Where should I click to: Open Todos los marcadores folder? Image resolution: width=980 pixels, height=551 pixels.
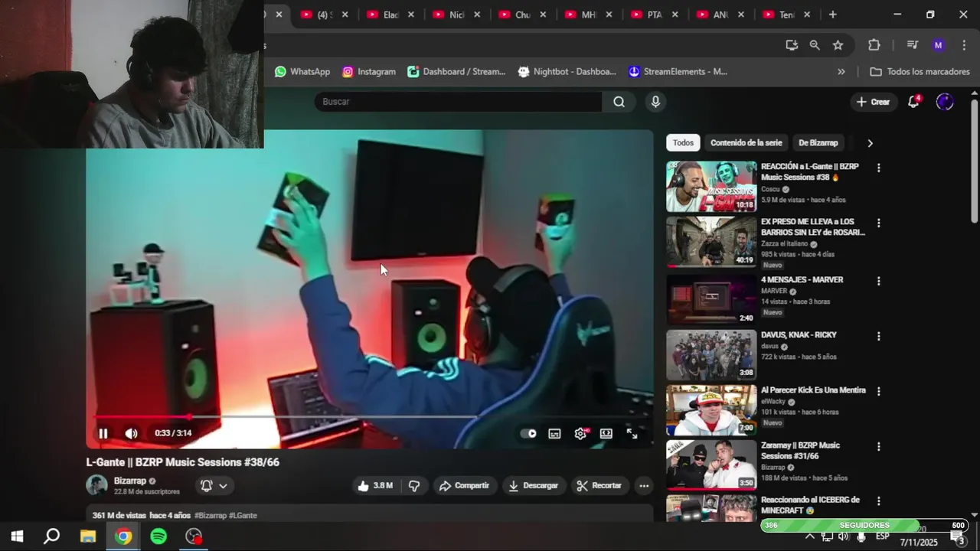[x=920, y=71]
